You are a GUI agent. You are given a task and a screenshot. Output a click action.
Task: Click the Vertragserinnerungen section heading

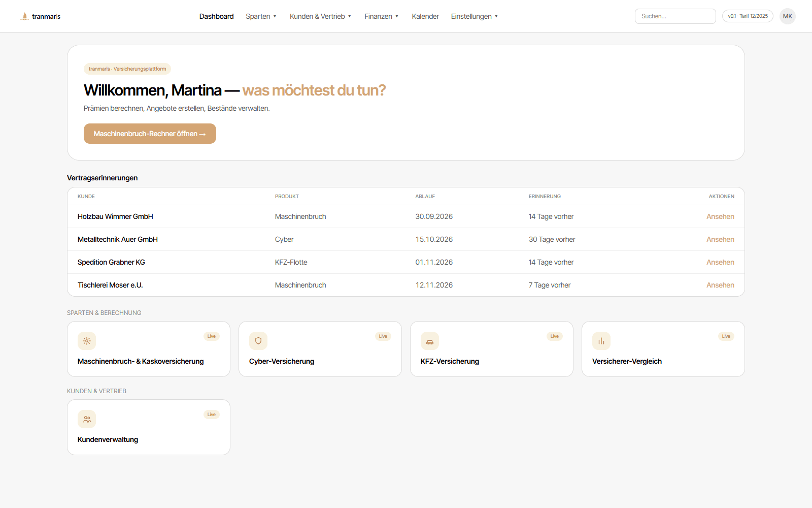[103, 178]
